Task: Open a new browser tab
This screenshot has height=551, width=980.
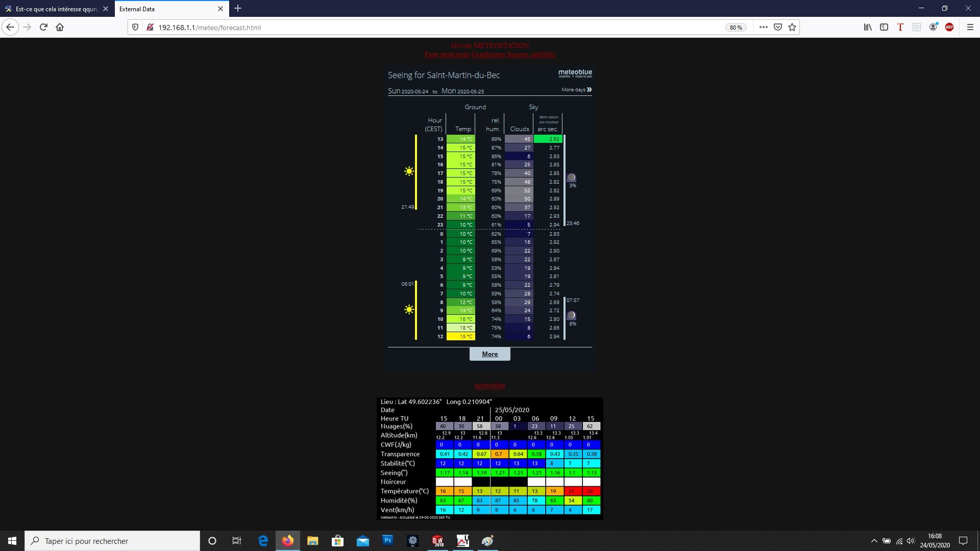Action: tap(238, 9)
